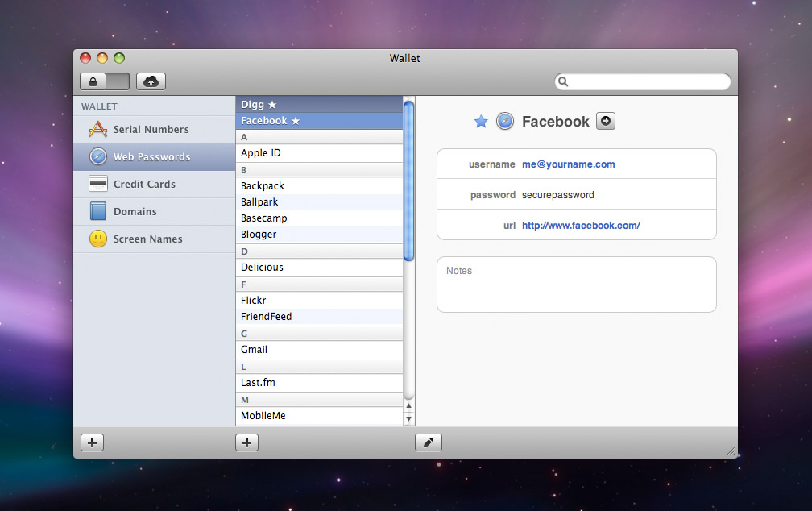The height and width of the screenshot is (511, 812).
Task: Focus the search field
Action: [x=643, y=81]
